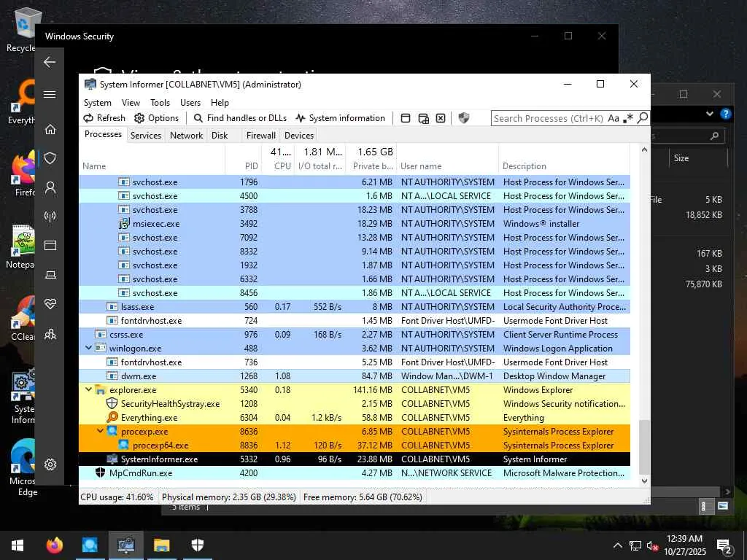The width and height of the screenshot is (747, 560).
Task: Click the procexp64.exe process icon
Action: tap(124, 445)
